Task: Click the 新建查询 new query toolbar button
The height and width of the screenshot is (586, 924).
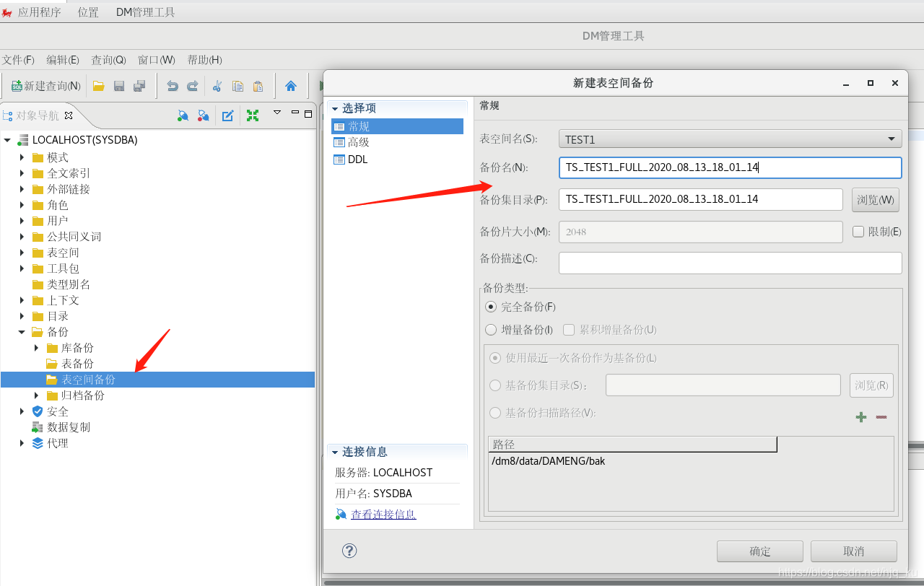Action: pos(45,86)
